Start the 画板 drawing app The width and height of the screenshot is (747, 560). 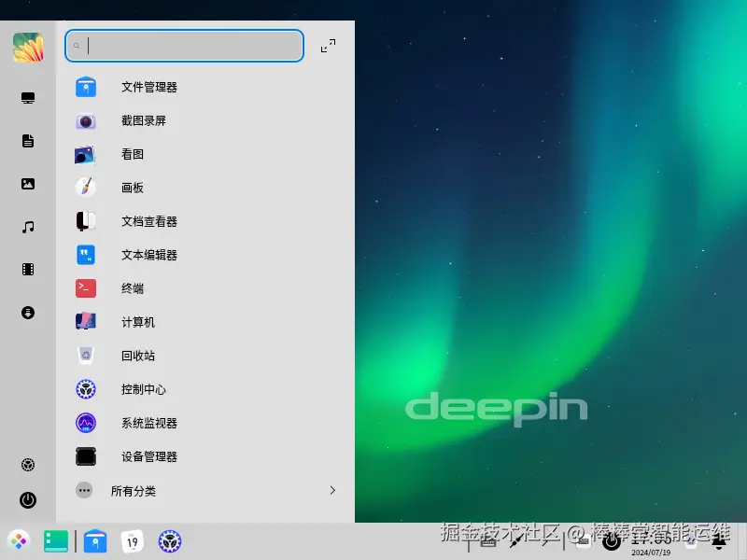pyautogui.click(x=204, y=188)
